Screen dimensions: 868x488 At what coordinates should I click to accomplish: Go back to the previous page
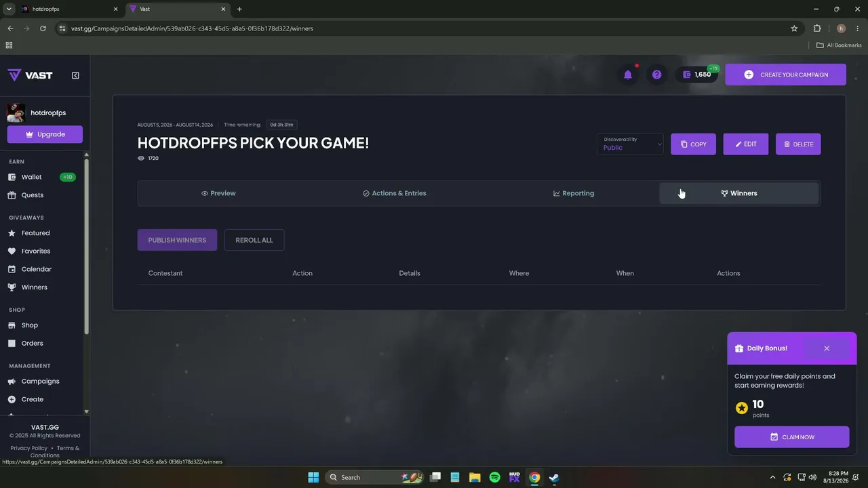click(10, 28)
